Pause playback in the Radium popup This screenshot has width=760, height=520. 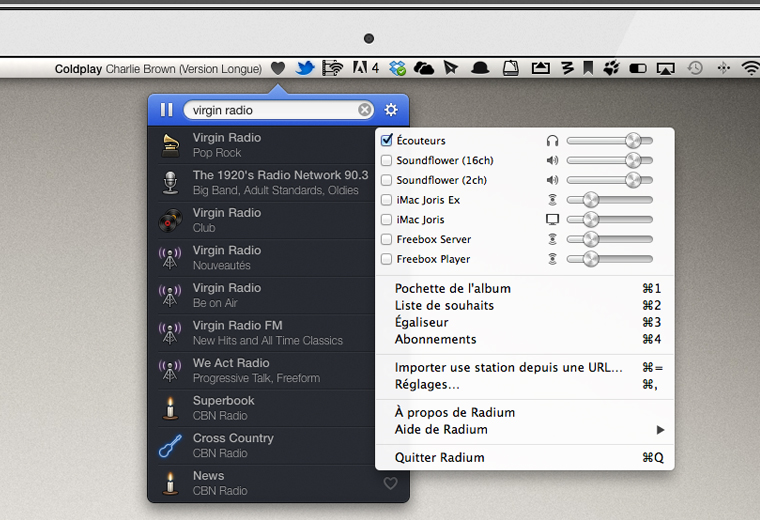(166, 110)
